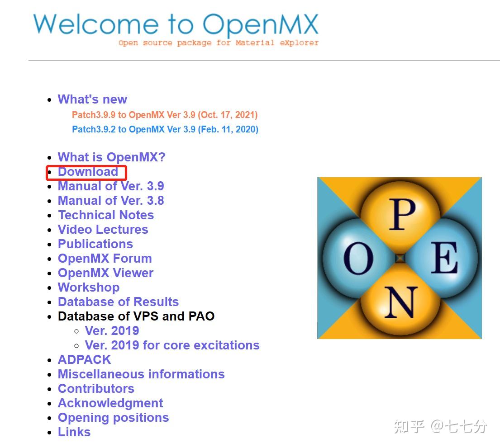Open Patch3.9.2 to OpenMX Ver 3.9 link
This screenshot has width=500, height=448.
tap(165, 129)
